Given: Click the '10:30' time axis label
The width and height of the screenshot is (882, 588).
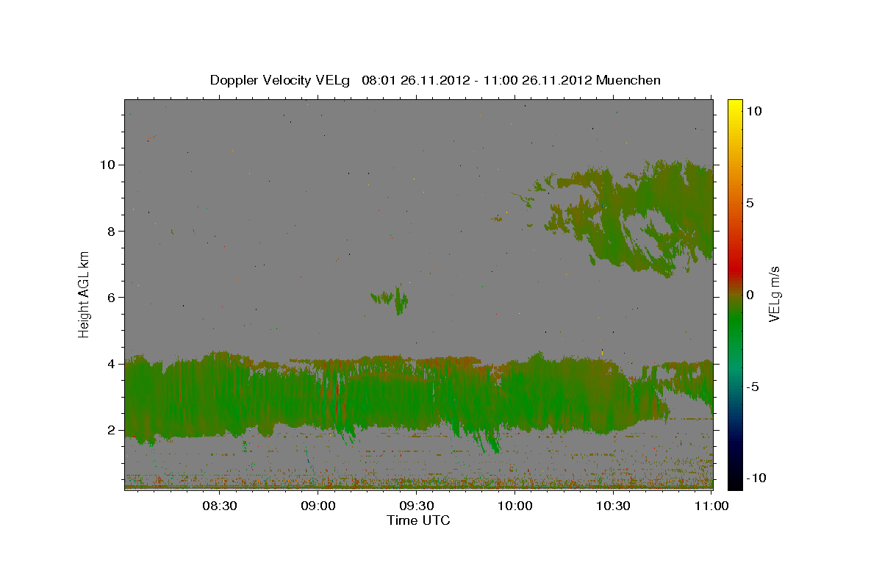Looking at the screenshot, I should coord(613,506).
